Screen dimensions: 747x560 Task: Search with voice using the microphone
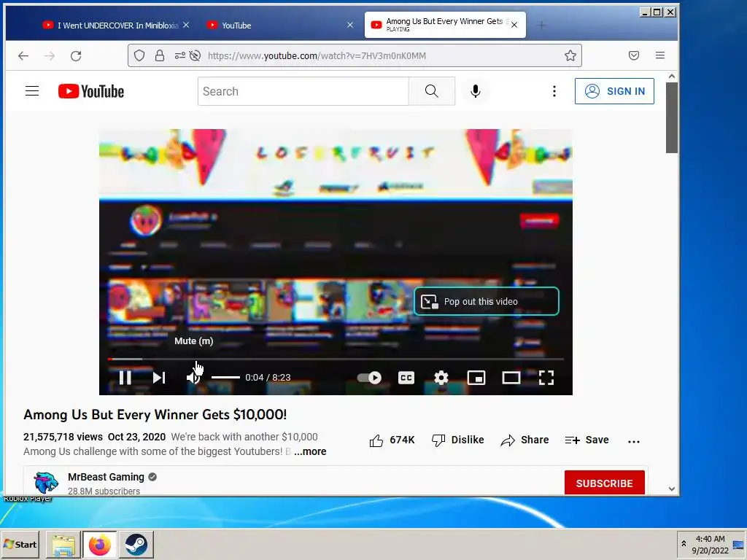pyautogui.click(x=475, y=91)
